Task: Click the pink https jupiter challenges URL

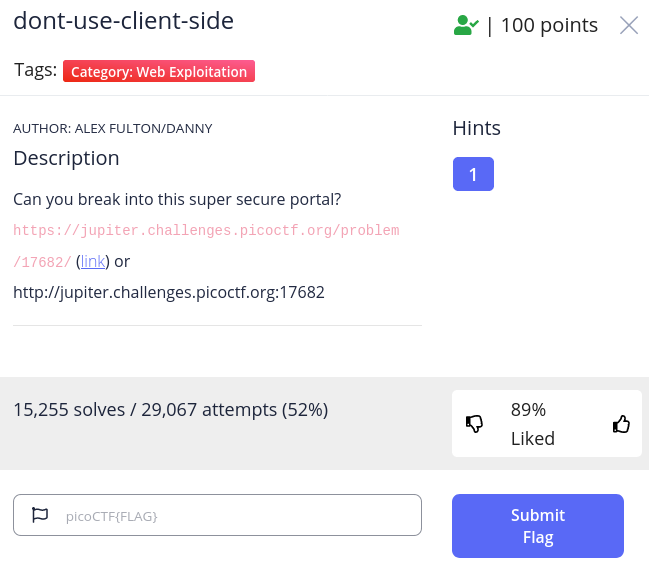Action: [206, 246]
